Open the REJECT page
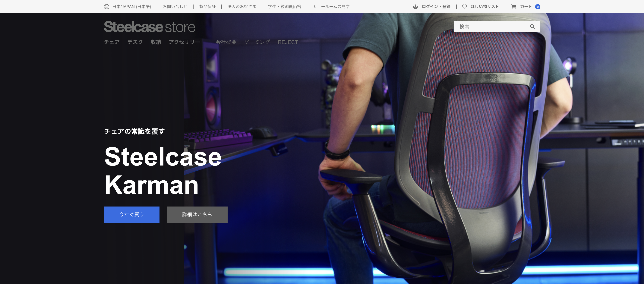644x284 pixels. [288, 42]
